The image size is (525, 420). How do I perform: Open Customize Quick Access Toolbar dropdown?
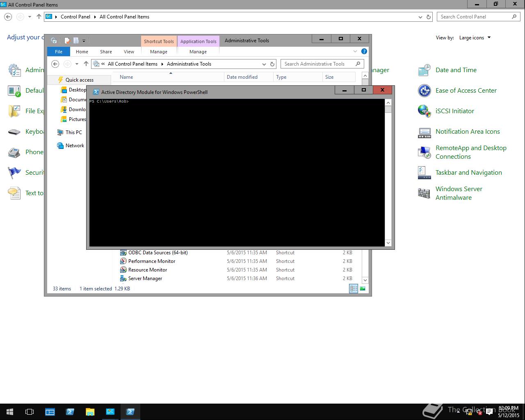[84, 41]
